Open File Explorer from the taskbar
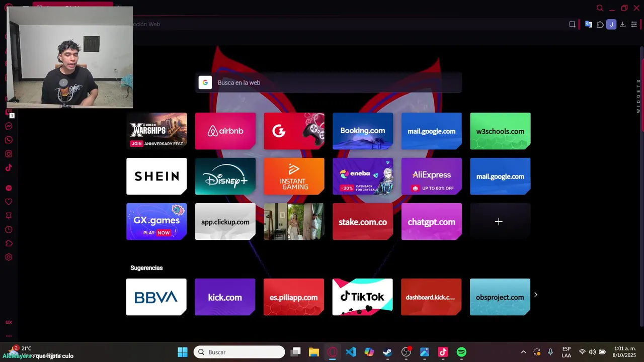This screenshot has height=362, width=644. tap(314, 352)
